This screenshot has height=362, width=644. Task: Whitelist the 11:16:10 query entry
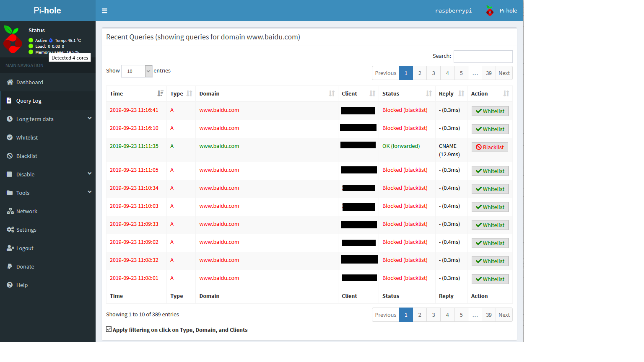coord(490,129)
